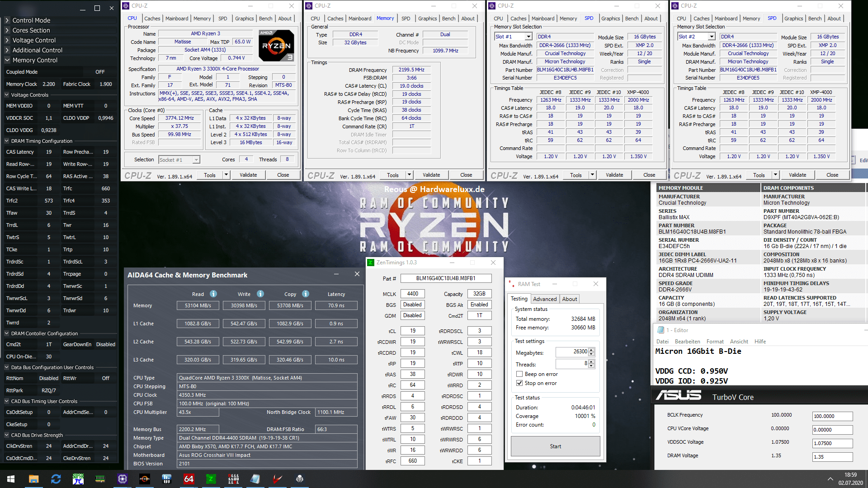The image size is (868, 488).
Task: Uncheck Stop on error in RAM Test
Action: click(519, 383)
